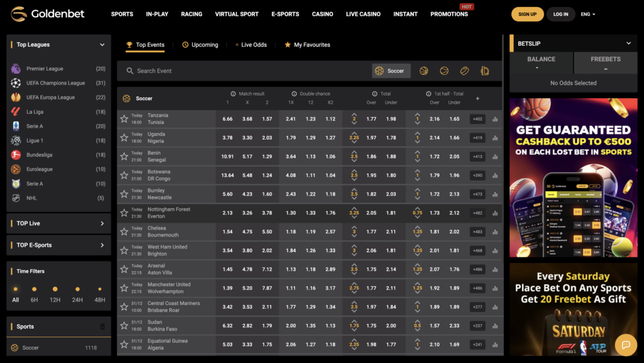Collapse the Top Leagues panel

(102, 45)
